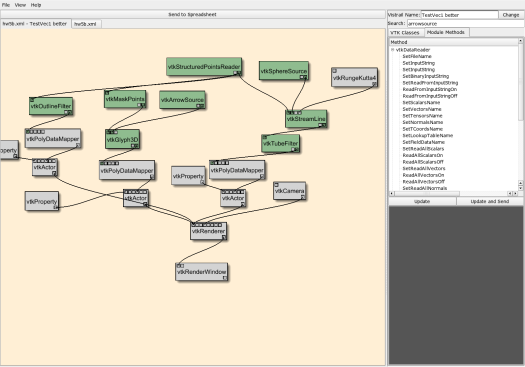The width and height of the screenshot is (525, 367).
Task: Select vtkProperty module next to tube mapper
Action: [x=188, y=176]
